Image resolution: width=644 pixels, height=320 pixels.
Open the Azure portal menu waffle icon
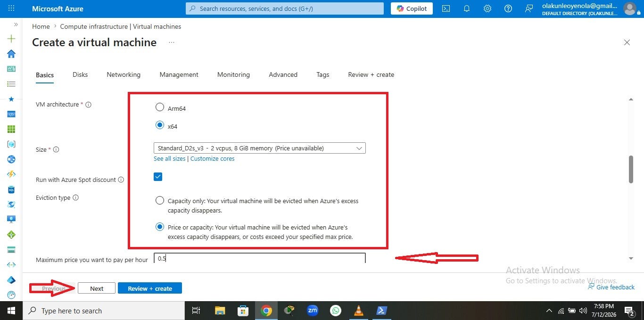pyautogui.click(x=11, y=8)
